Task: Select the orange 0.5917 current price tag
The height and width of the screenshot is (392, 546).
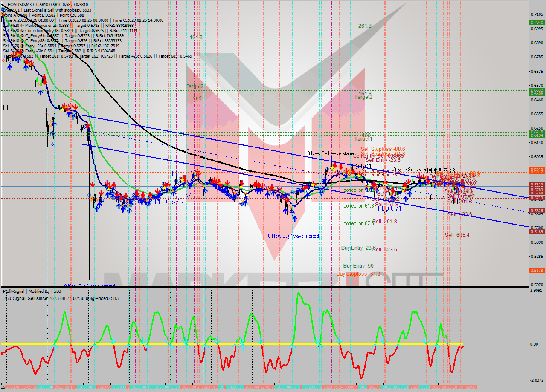Action: (x=536, y=171)
